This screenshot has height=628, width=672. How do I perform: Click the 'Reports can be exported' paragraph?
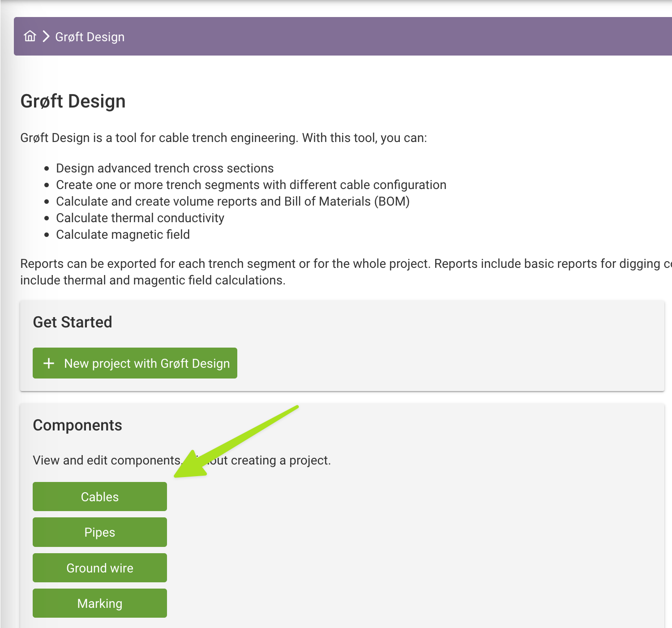point(346,272)
